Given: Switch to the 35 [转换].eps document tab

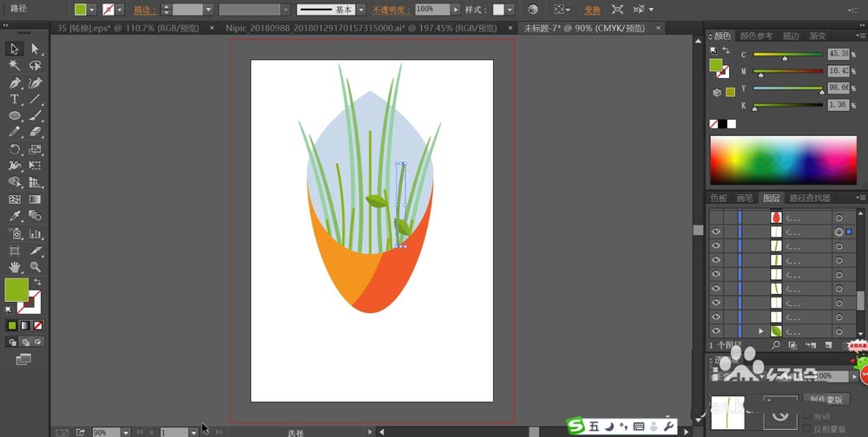Looking at the screenshot, I should [x=128, y=29].
